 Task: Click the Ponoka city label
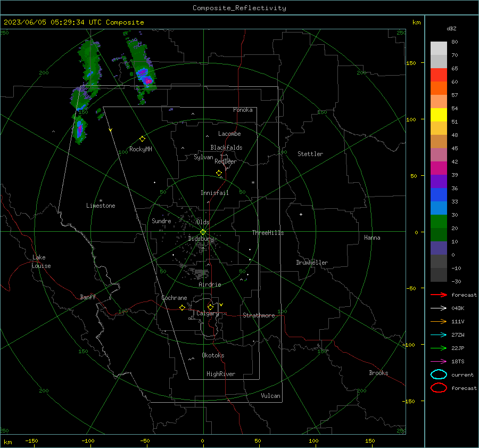(x=243, y=110)
